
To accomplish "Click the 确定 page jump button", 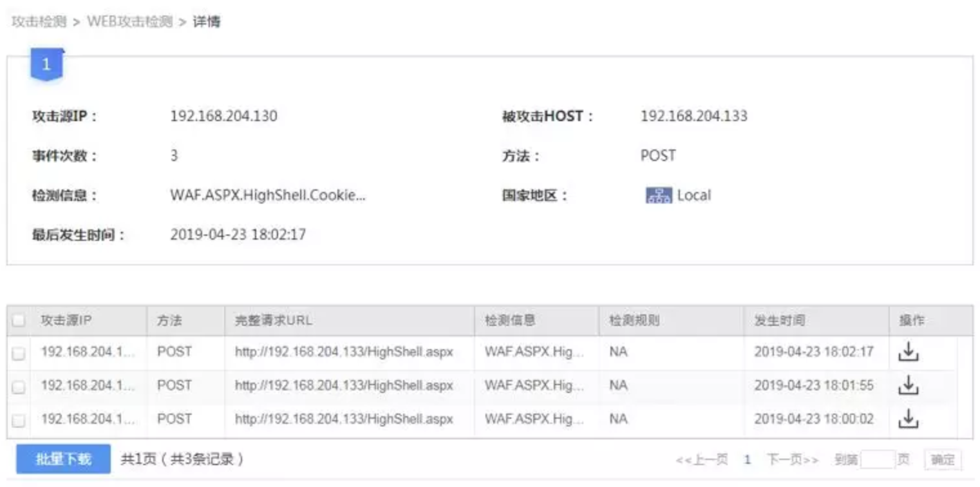I will tap(943, 460).
